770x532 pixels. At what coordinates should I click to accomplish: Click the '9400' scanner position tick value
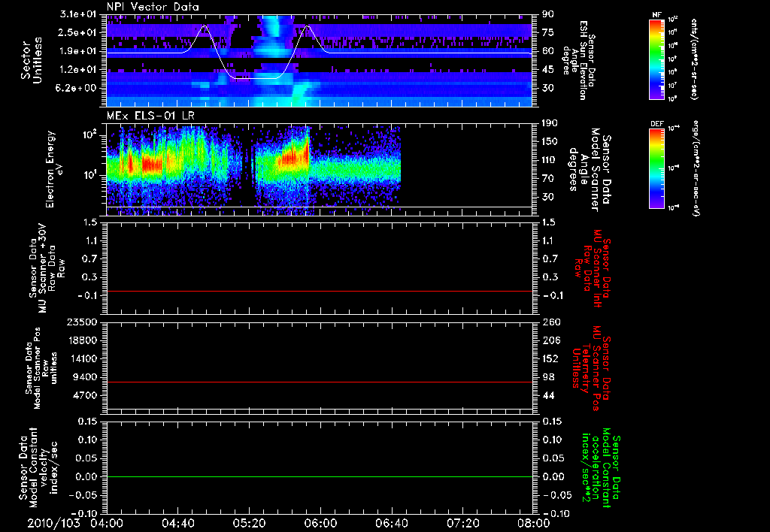(x=84, y=377)
